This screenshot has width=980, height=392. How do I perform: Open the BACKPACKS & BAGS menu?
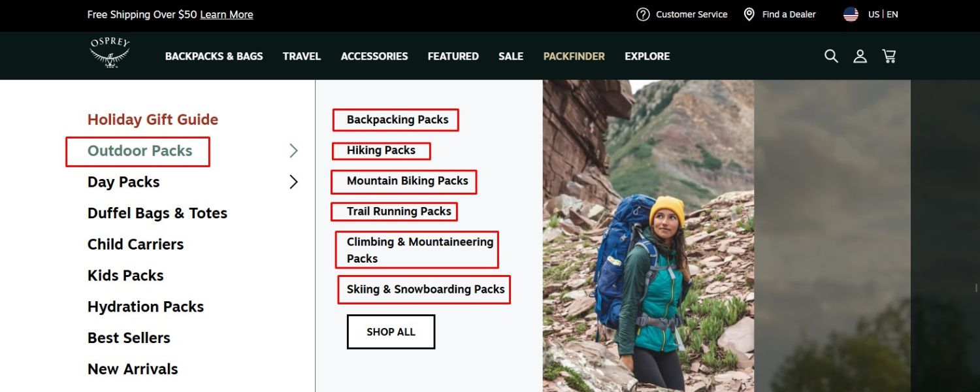point(214,56)
